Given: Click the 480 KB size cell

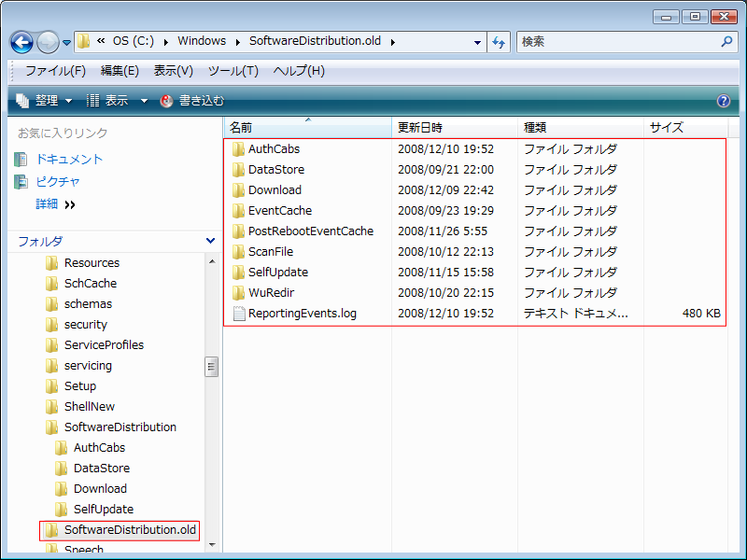Looking at the screenshot, I should click(701, 314).
